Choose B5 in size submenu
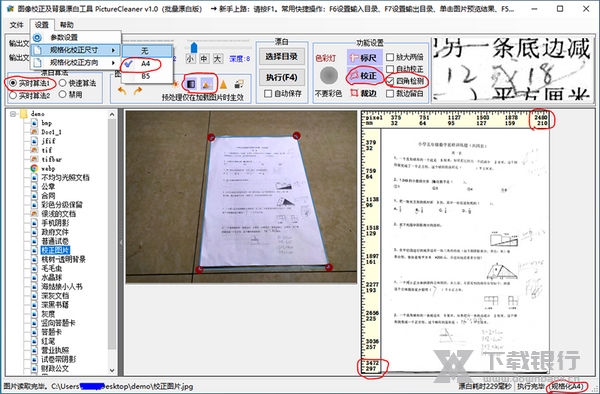The height and width of the screenshot is (394, 600). click(147, 76)
